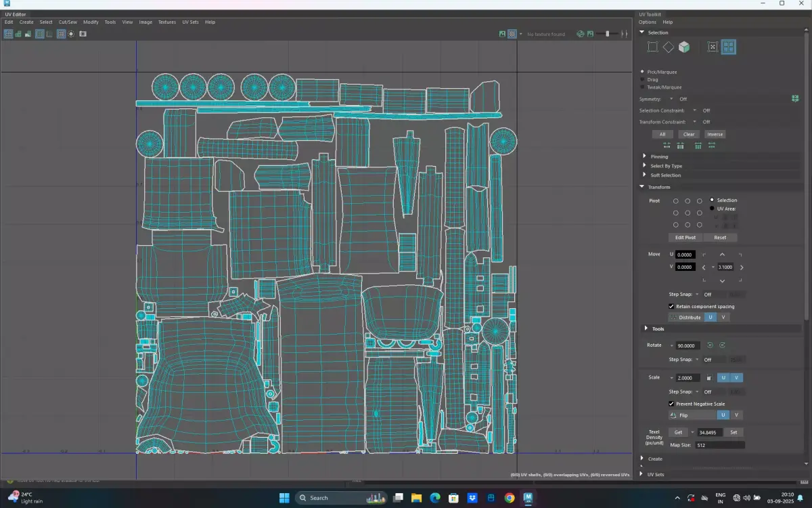Click the checkerboard texture display icon

click(512, 34)
